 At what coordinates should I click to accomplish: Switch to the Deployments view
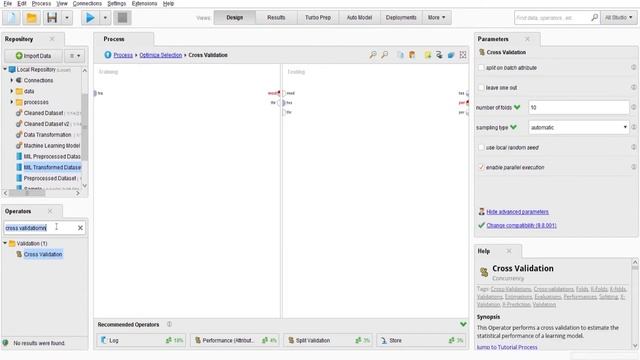click(401, 18)
